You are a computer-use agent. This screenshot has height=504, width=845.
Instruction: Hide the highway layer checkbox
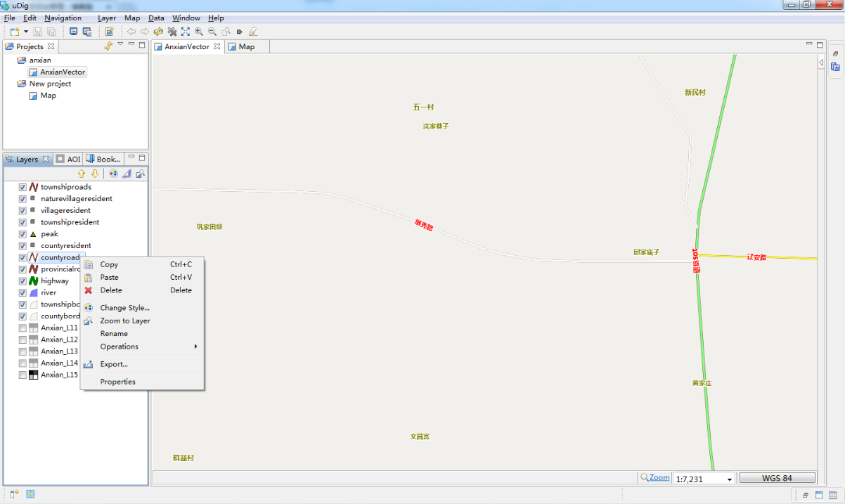(22, 280)
